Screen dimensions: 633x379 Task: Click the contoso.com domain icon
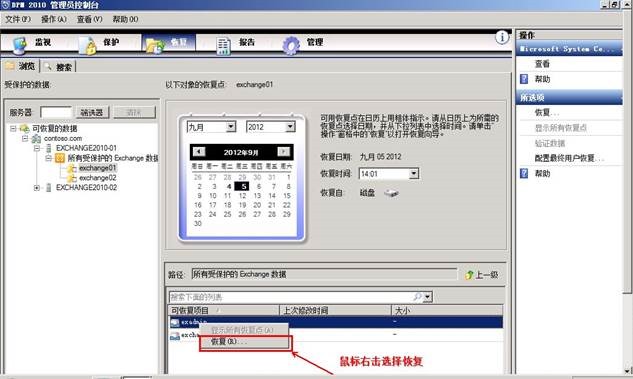(36, 138)
